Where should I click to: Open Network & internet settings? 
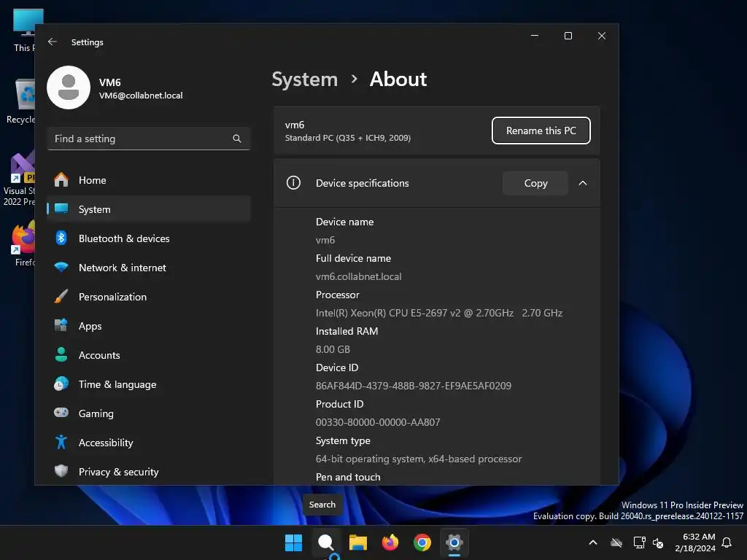(149, 268)
